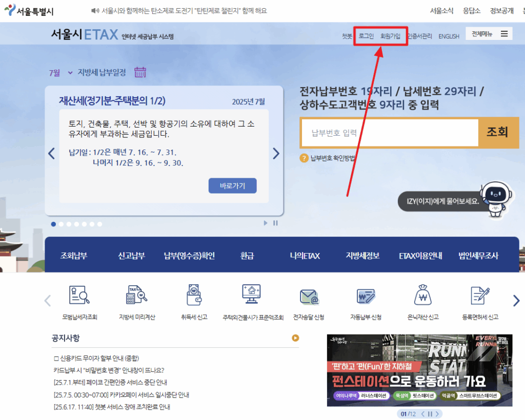Click the 납부번호 확인방법 link text
This screenshot has height=420, width=525.
point(333,158)
